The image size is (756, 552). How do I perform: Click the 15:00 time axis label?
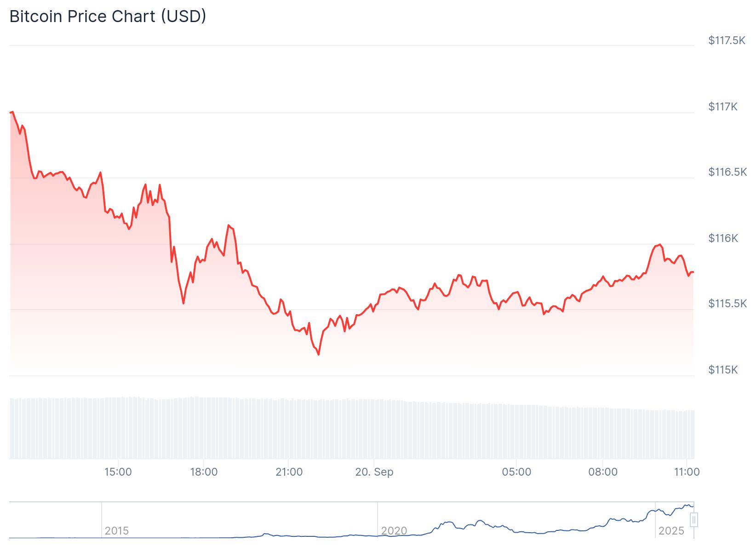[118, 472]
